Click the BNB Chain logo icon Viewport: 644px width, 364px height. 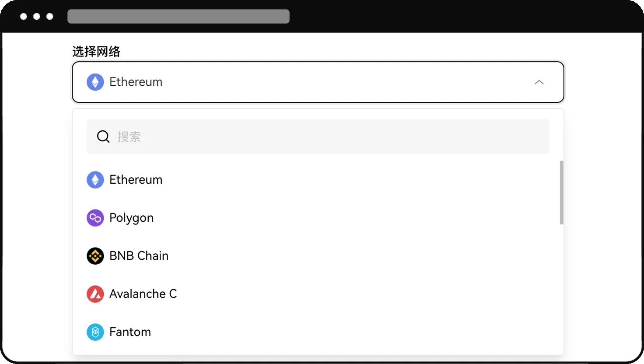[x=95, y=256]
